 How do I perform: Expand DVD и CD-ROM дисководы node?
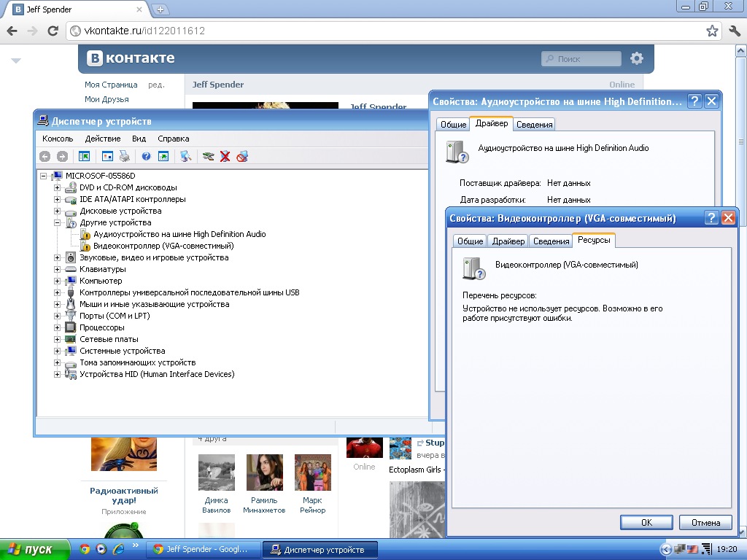58,187
